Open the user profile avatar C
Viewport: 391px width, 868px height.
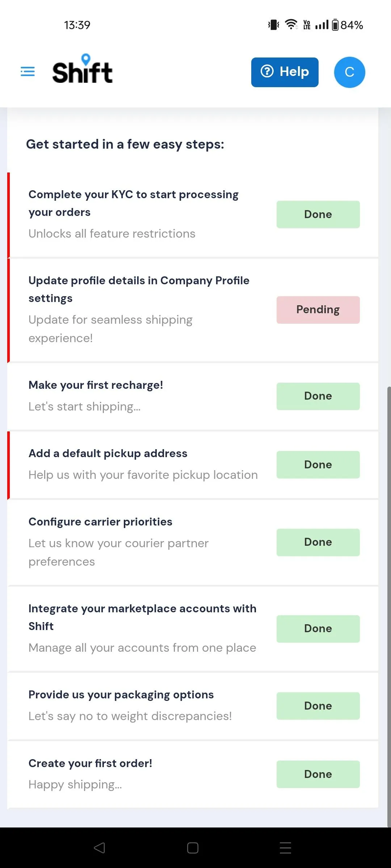[349, 72]
